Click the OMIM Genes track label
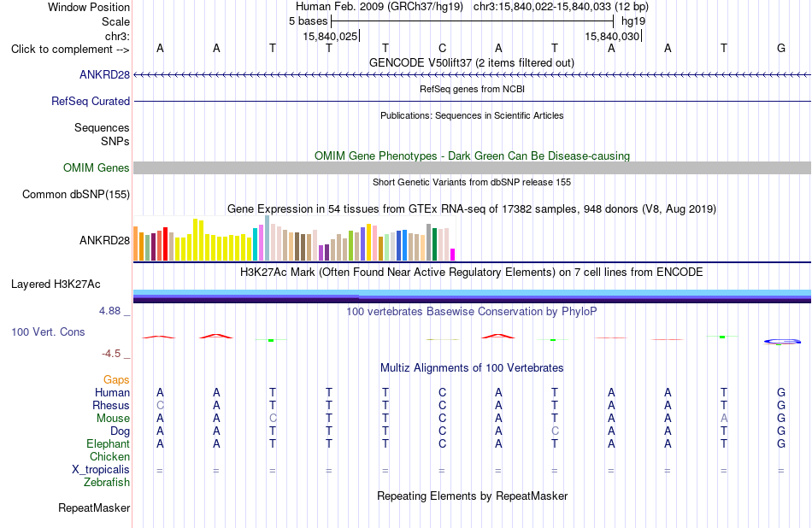 96,167
